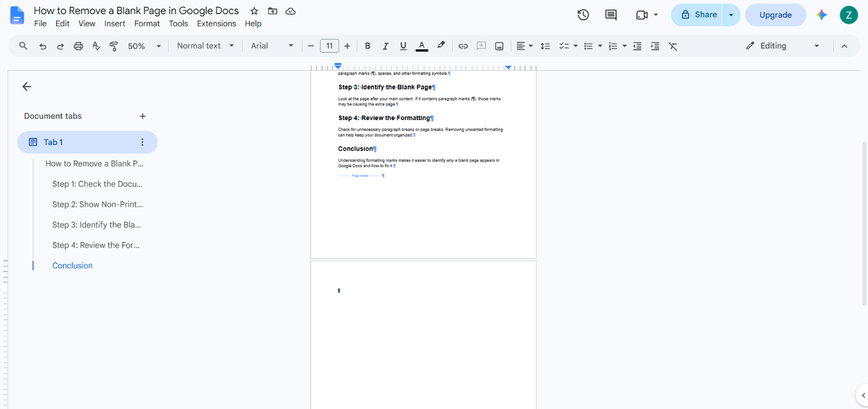868x409 pixels.
Task: Redo the last action
Action: click(x=60, y=46)
